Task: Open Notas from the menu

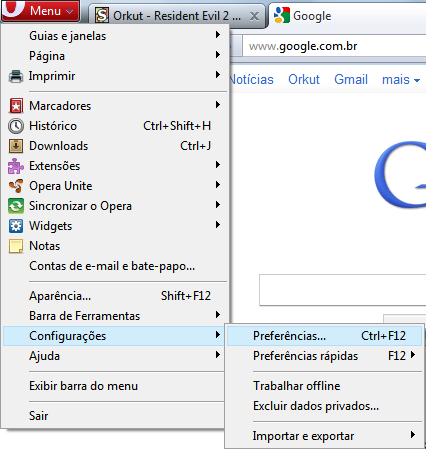Action: click(115, 246)
